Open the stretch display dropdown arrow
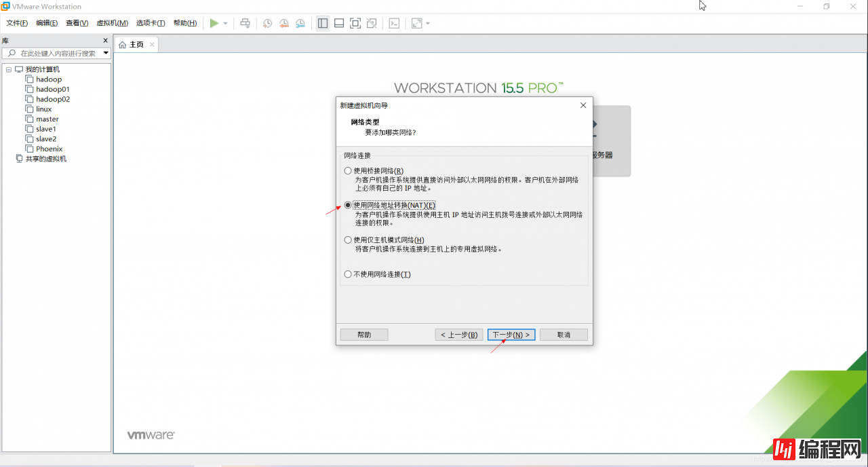 (428, 23)
